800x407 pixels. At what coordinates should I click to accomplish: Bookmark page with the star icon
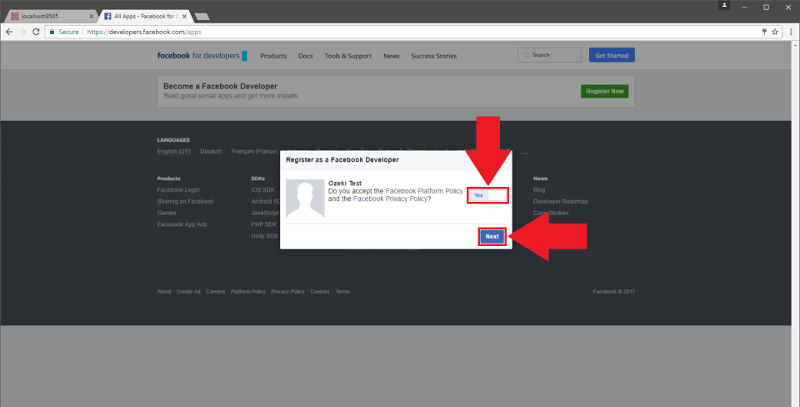coord(777,32)
